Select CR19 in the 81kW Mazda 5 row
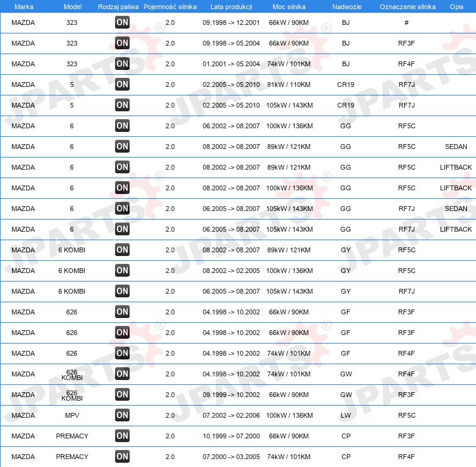 tap(346, 85)
